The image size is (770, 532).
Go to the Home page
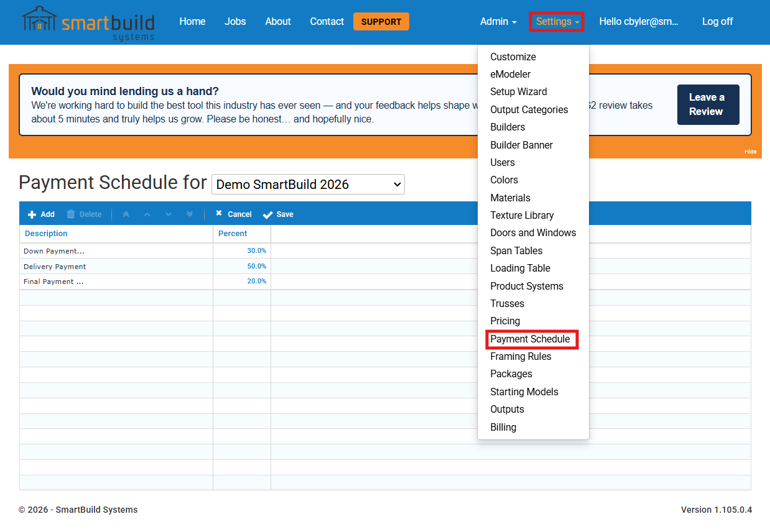pyautogui.click(x=192, y=22)
